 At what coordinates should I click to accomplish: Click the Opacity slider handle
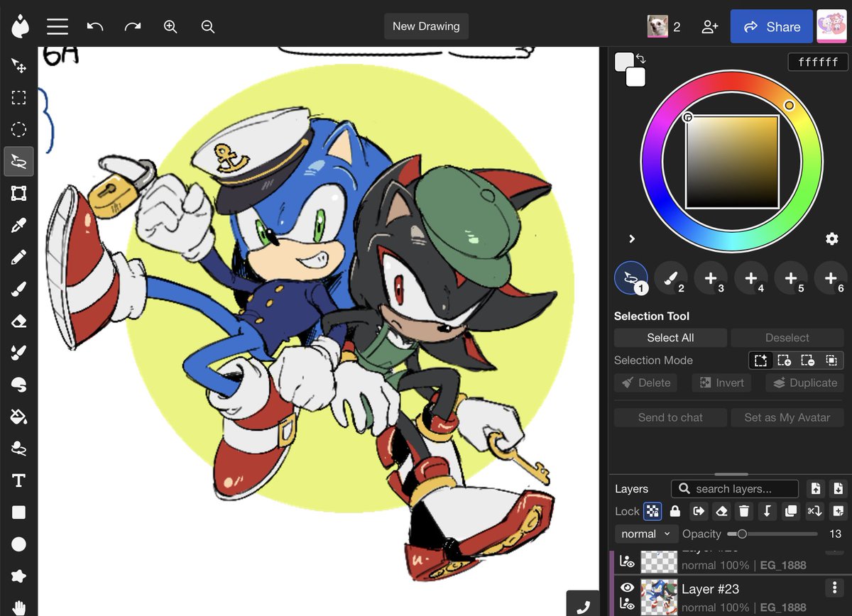coord(742,534)
